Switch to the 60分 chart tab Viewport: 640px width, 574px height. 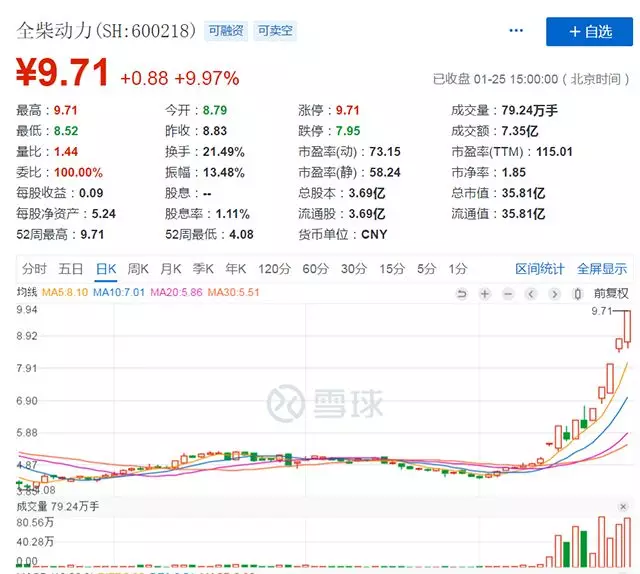coord(316,269)
